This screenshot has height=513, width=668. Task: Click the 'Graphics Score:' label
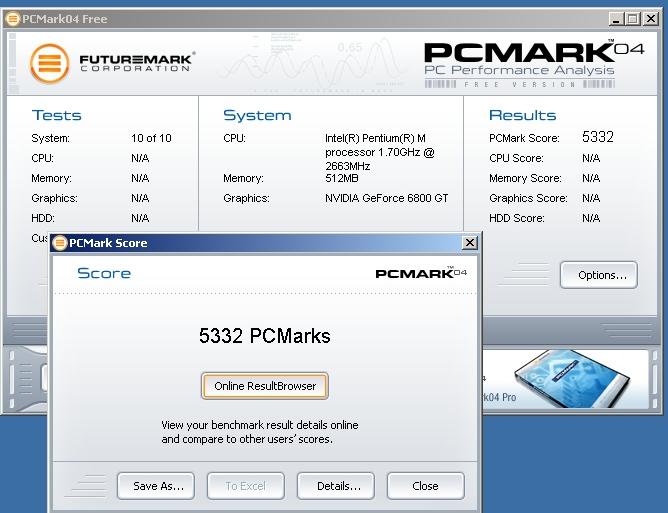tap(528, 198)
